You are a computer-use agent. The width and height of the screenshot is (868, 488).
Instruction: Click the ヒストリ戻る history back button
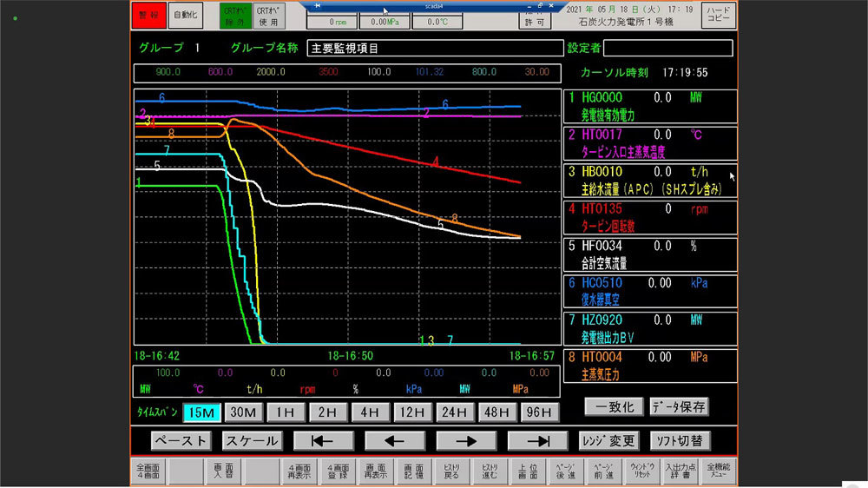[447, 472]
